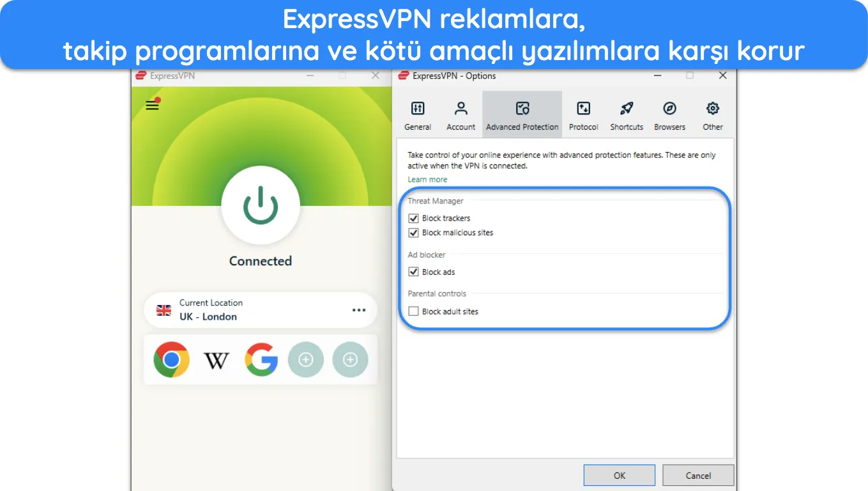Follow the Learn more link

coord(427,180)
